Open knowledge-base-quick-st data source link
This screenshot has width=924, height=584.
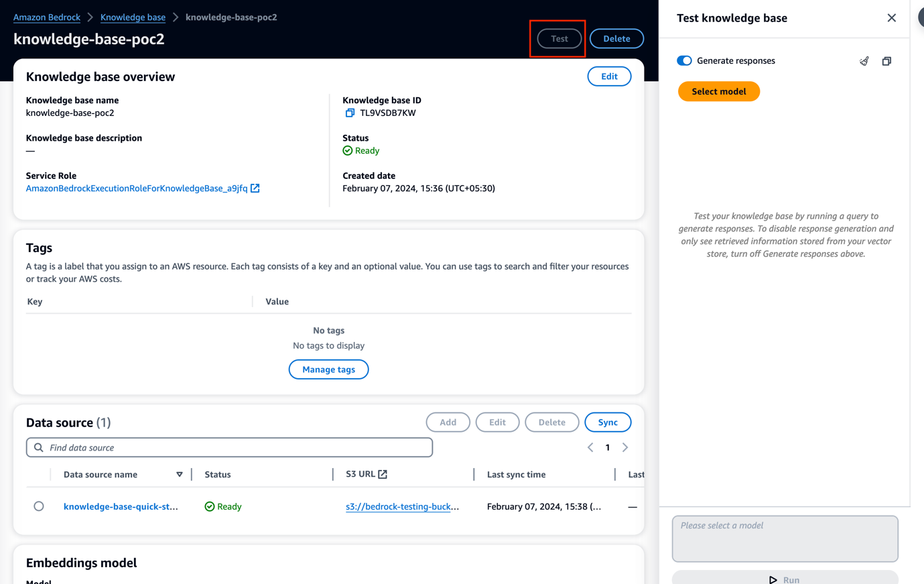tap(121, 506)
